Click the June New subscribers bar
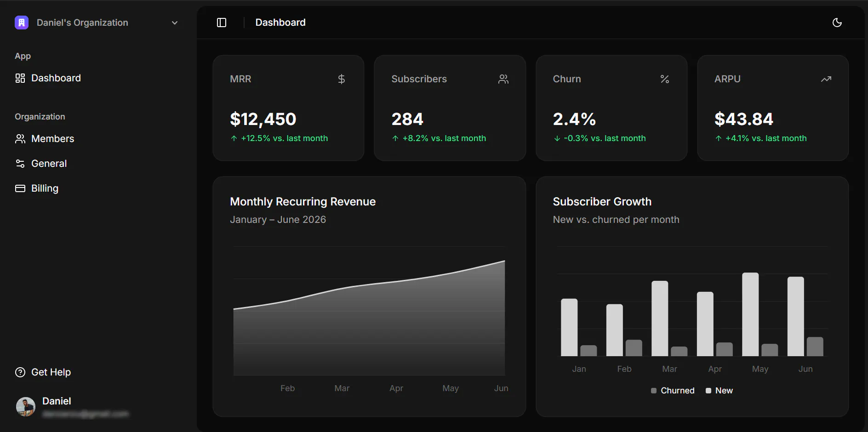The height and width of the screenshot is (432, 868). click(x=795, y=316)
